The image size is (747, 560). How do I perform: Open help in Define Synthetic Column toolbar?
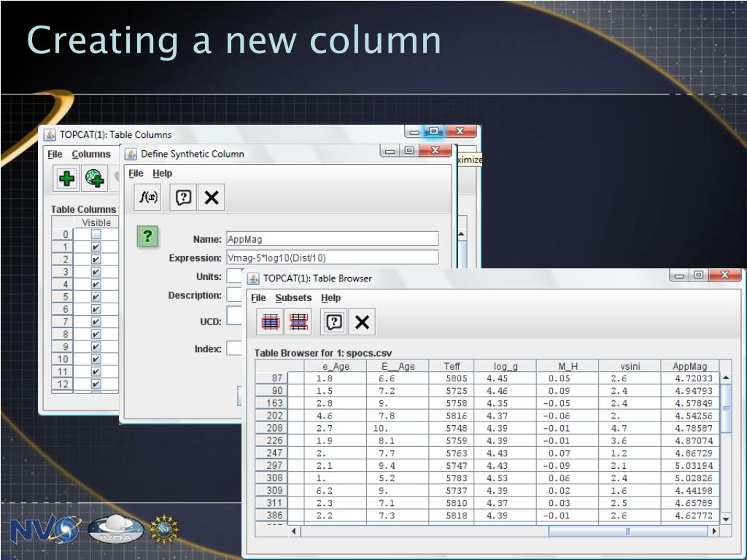(183, 197)
